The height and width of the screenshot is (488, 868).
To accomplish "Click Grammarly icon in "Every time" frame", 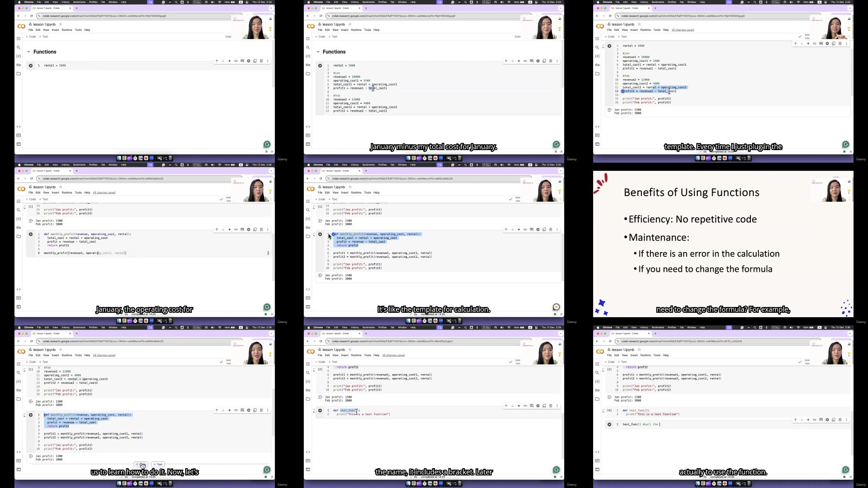I will pos(845,144).
